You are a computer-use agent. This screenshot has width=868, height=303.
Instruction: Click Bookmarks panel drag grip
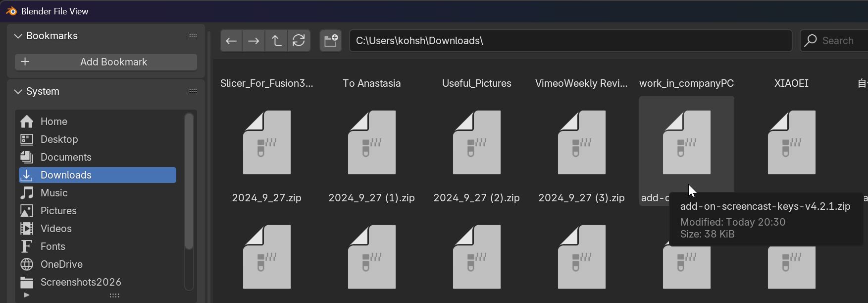coord(193,35)
